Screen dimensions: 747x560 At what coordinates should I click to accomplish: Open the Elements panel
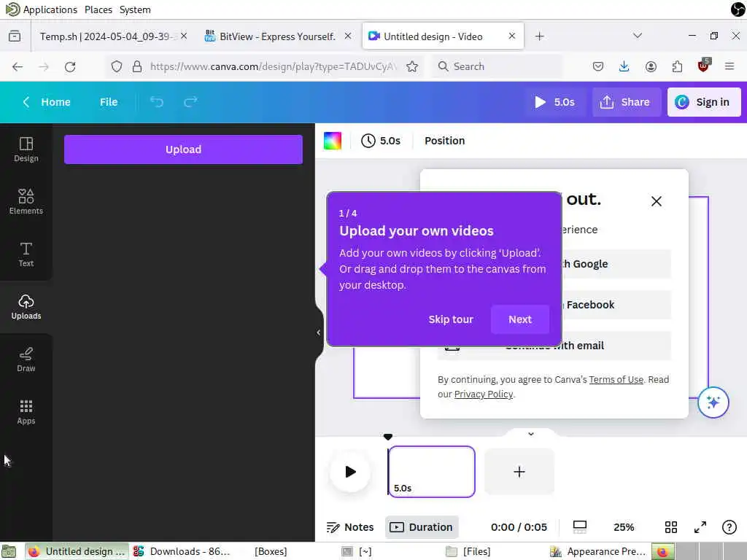point(26,202)
